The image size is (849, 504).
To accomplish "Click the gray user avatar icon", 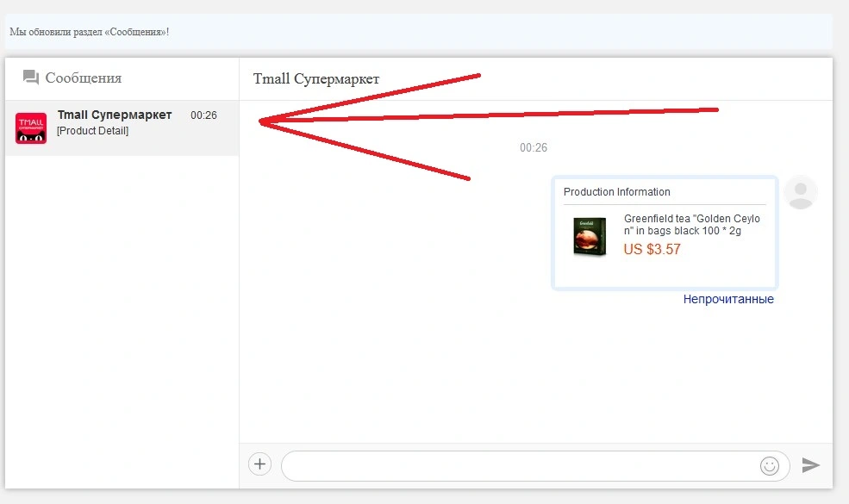I will (801, 192).
